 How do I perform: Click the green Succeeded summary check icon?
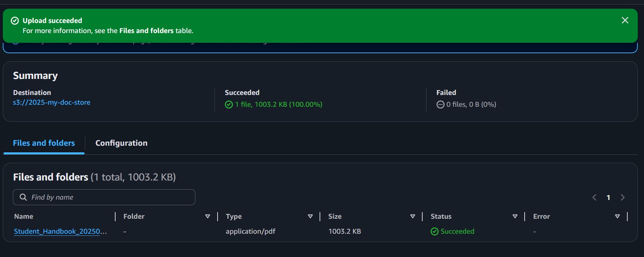tap(229, 105)
